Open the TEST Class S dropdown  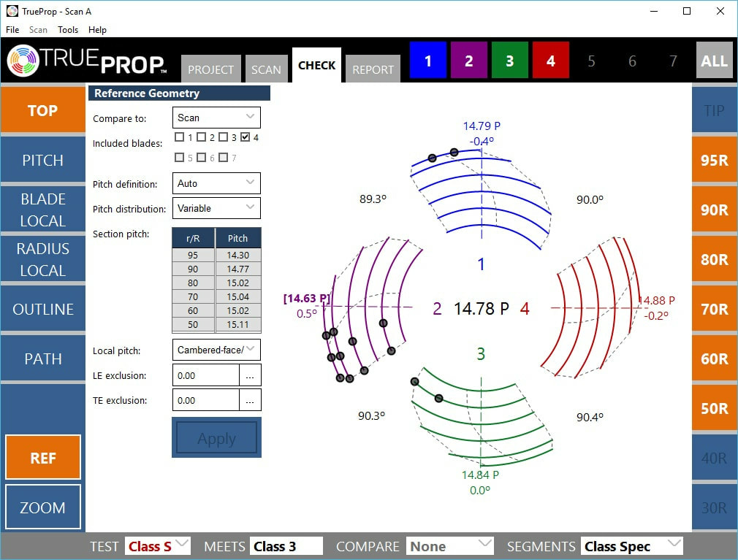click(x=158, y=546)
